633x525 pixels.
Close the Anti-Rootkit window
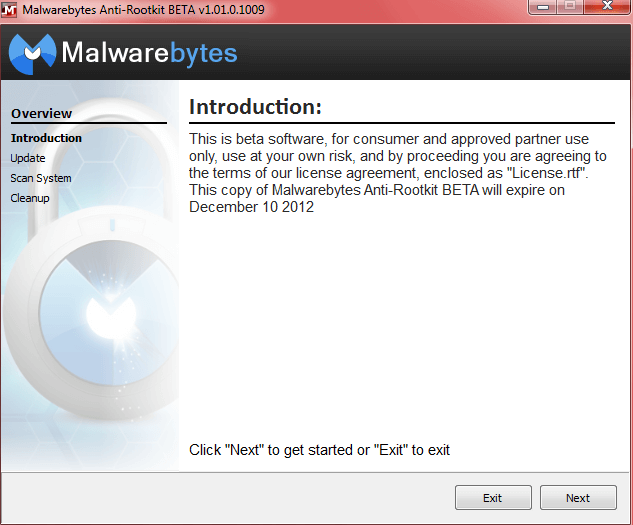[607, 7]
